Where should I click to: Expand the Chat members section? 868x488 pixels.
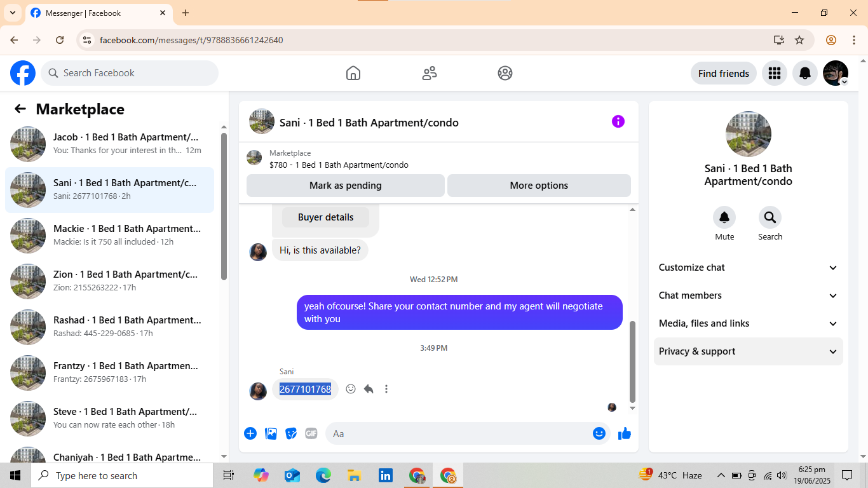[x=749, y=295]
